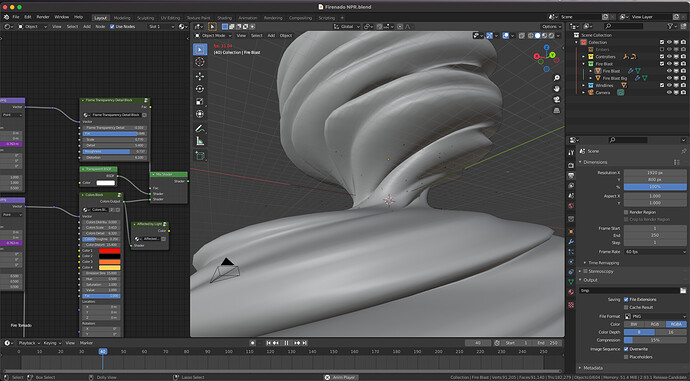The width and height of the screenshot is (690, 381).
Task: Click the zoom magnifier viewport gizmo
Action: (557, 78)
